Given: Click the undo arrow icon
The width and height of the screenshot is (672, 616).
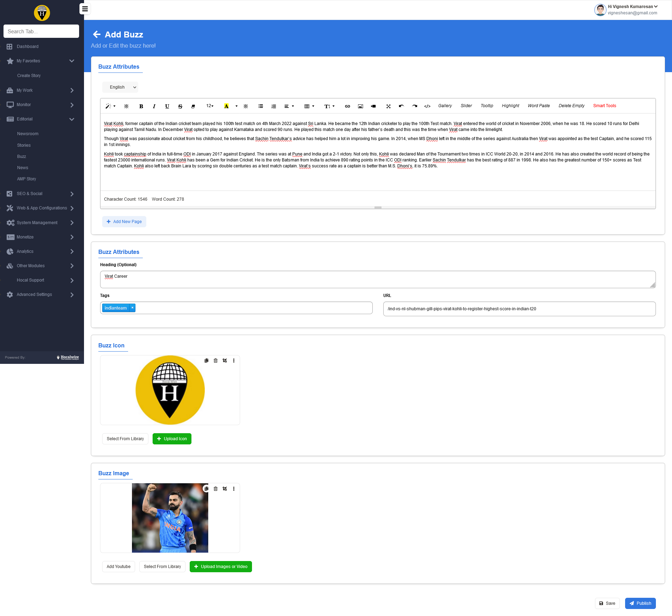Looking at the screenshot, I should pyautogui.click(x=401, y=106).
